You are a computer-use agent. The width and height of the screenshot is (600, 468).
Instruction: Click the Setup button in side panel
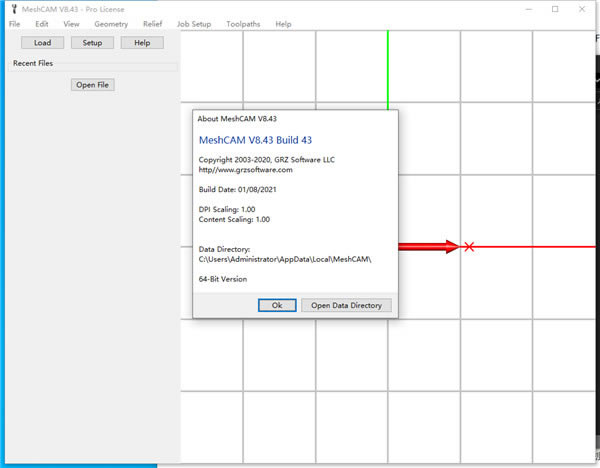tap(92, 42)
